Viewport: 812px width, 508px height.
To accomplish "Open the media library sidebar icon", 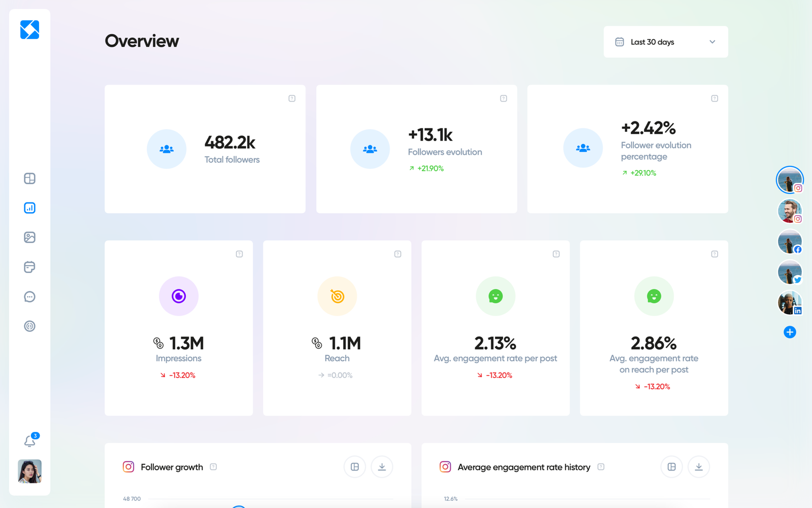I will click(x=29, y=237).
